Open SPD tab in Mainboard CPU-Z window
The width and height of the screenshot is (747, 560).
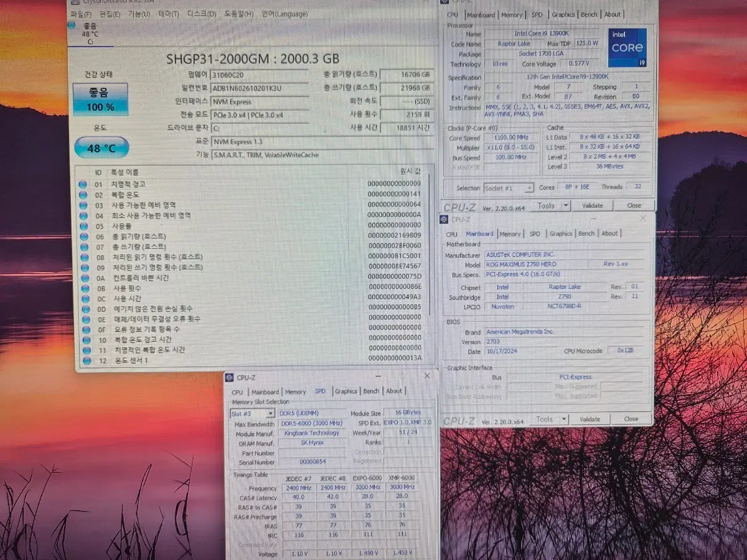pos(535,233)
